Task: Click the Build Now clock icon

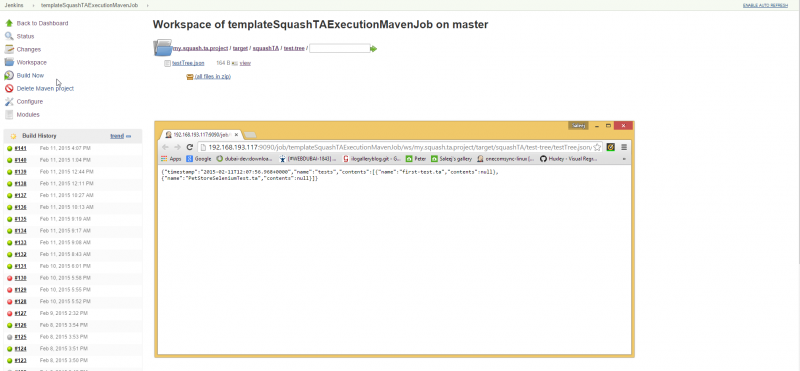Action: (9, 76)
